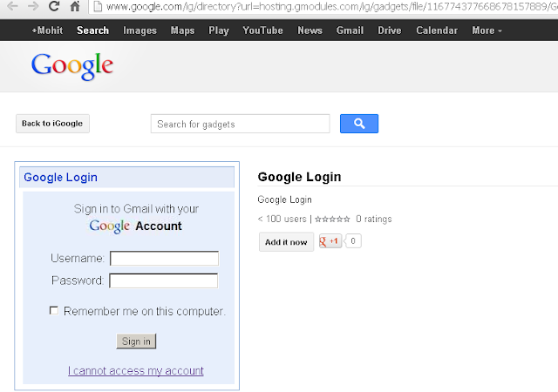This screenshot has height=392, width=558.
Task: Rate the gadget using star icons
Action: click(x=332, y=220)
